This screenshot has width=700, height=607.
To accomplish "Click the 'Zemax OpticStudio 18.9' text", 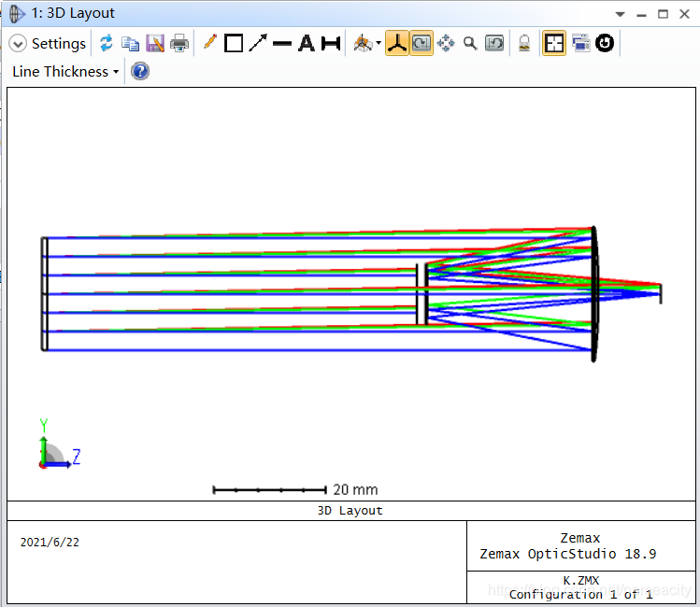I will coord(568,554).
